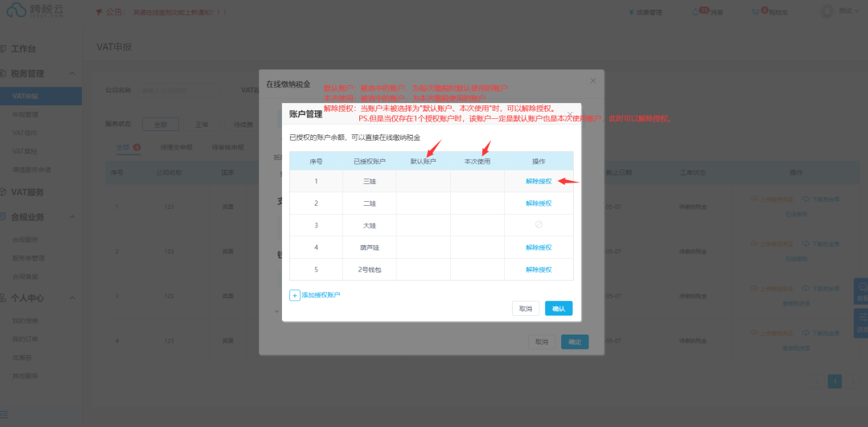Open 服务单管理 in the sidebar

click(28, 258)
